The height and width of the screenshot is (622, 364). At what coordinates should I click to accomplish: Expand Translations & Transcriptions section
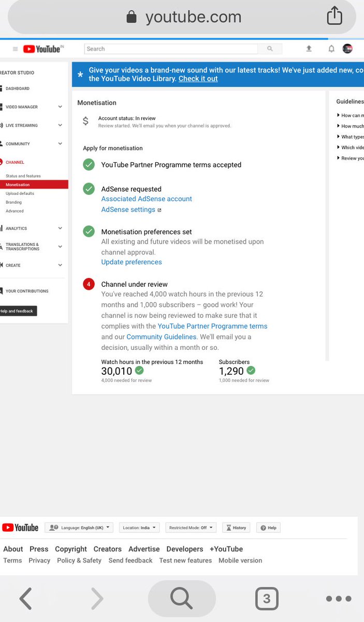point(60,247)
